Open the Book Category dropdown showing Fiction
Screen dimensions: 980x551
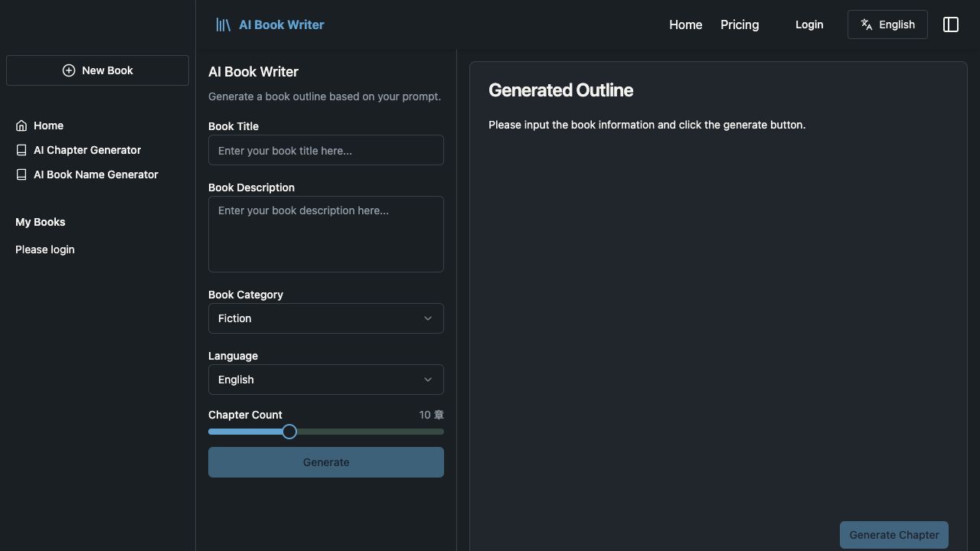tap(325, 318)
